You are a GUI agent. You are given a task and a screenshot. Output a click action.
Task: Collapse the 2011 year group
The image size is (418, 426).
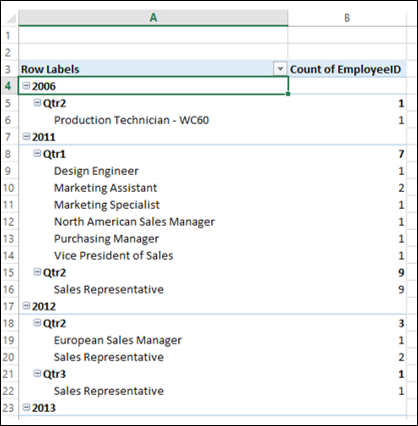pyautogui.click(x=26, y=136)
